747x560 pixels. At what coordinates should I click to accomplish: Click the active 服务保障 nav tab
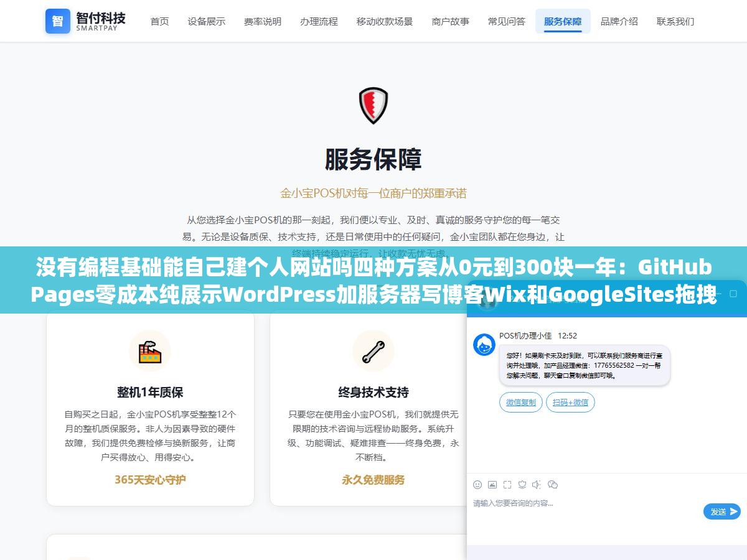pyautogui.click(x=563, y=21)
